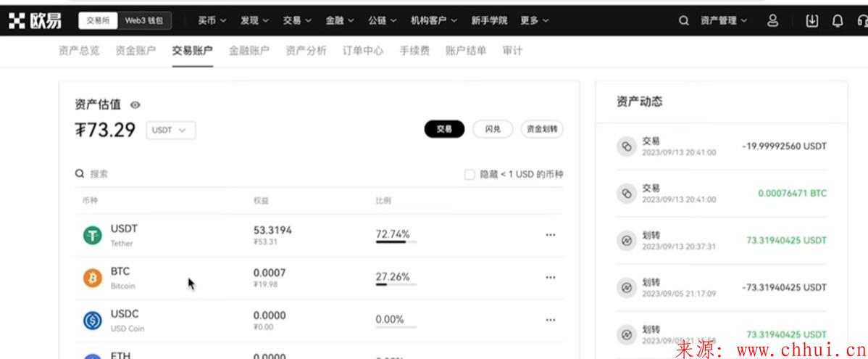Open the more options dots for USDC
This screenshot has width=868, height=359.
(x=550, y=320)
